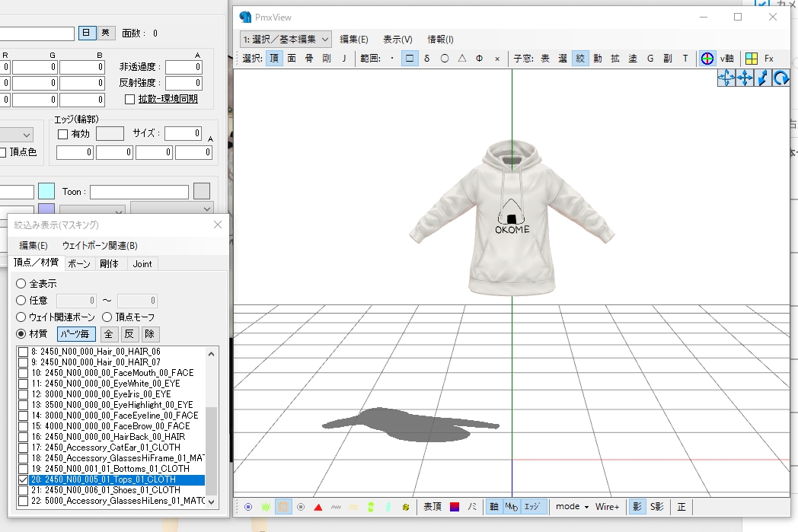Enable 有効 edge checkbox

(x=63, y=134)
